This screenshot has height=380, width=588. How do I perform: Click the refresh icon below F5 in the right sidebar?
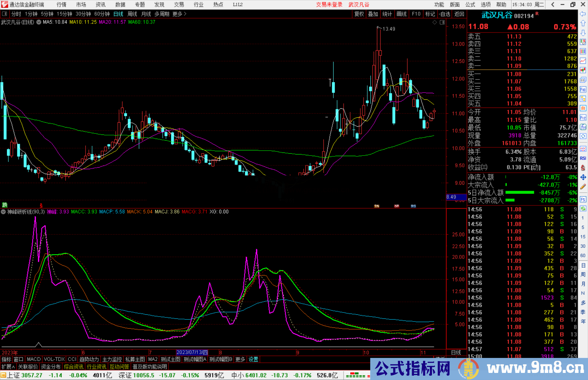click(583, 208)
